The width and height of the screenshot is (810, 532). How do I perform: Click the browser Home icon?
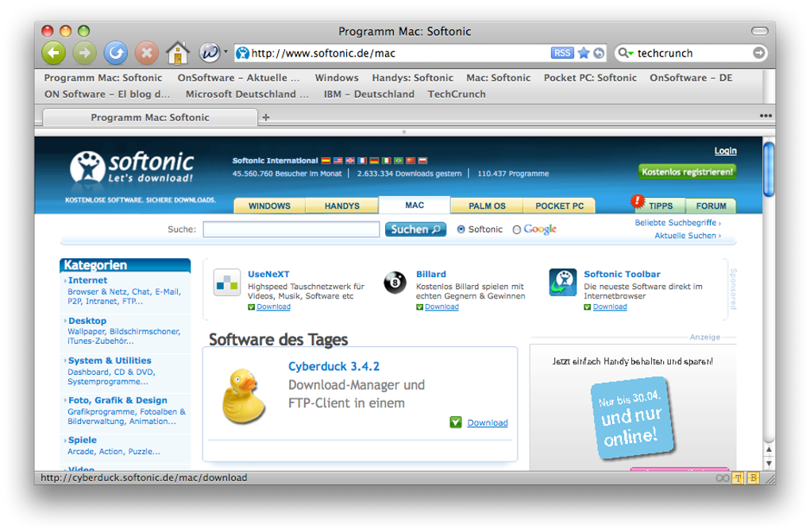click(x=175, y=52)
